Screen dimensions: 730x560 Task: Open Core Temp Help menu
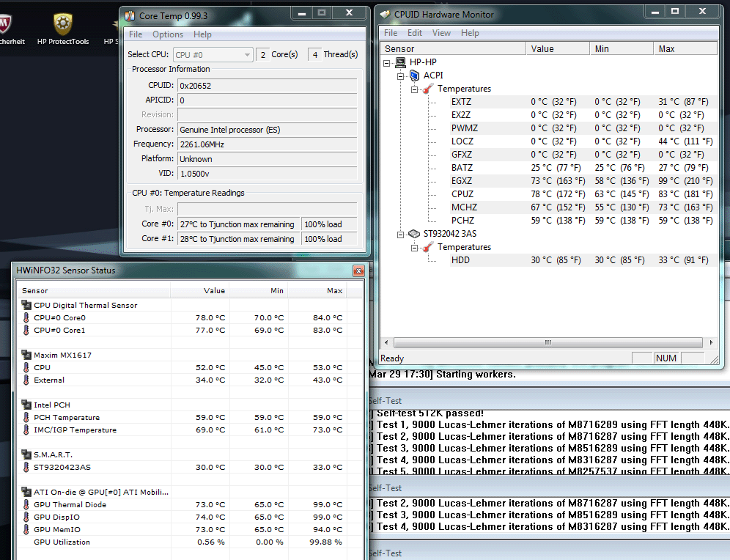click(202, 34)
